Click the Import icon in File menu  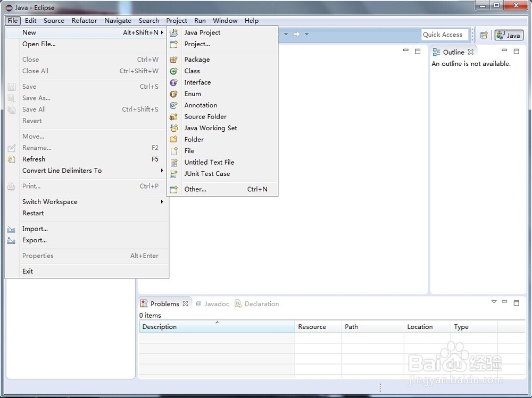pyautogui.click(x=12, y=229)
